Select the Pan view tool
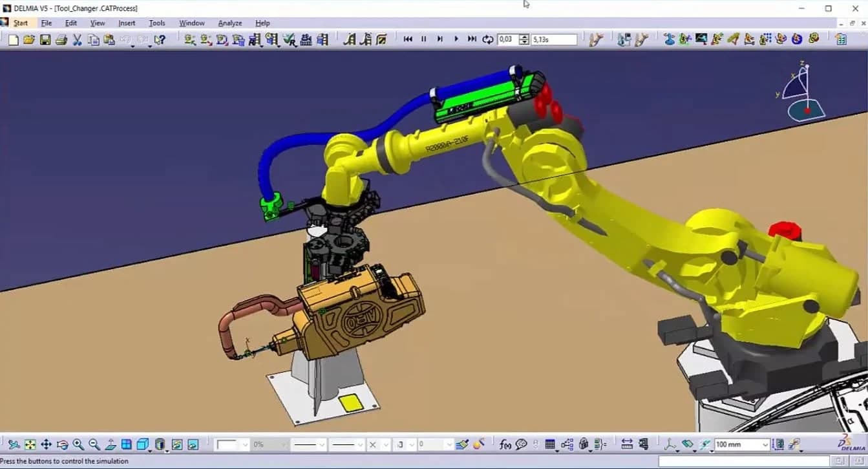Viewport: 868px width, 469px height. coord(46,444)
